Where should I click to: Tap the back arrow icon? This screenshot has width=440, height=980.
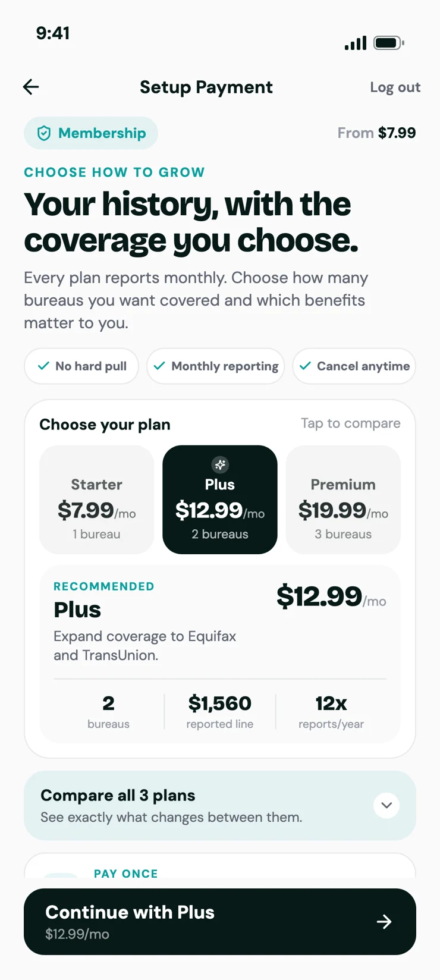[x=31, y=87]
